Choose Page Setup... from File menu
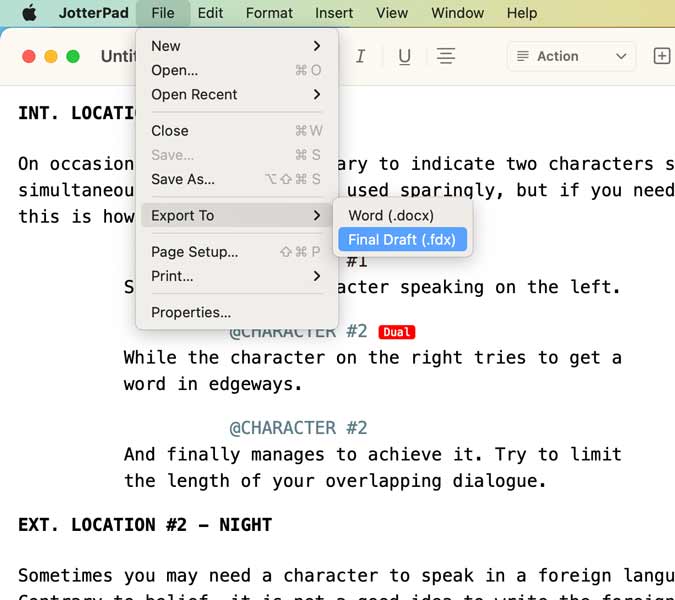The image size is (675, 600). pos(236,251)
